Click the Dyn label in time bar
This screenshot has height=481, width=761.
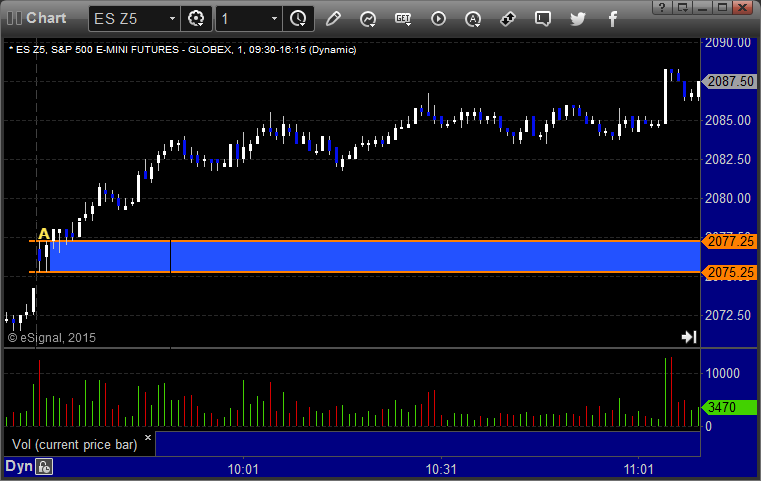(19, 466)
